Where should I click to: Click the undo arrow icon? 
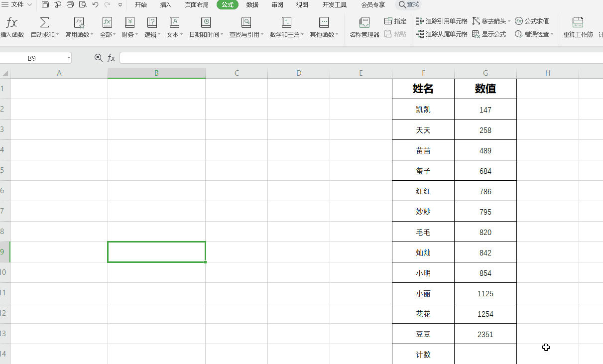pyautogui.click(x=95, y=4)
